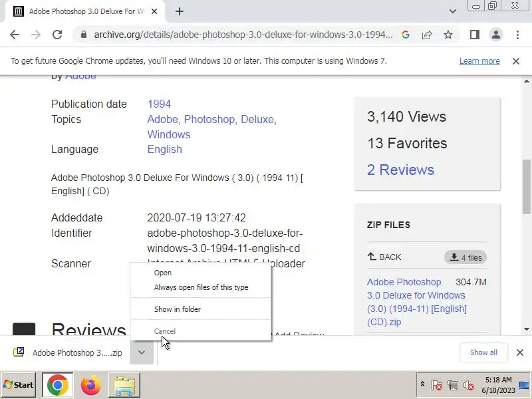Click the page scroll up arrow
Viewport: 532px width, 399px height.
tap(527, 81)
